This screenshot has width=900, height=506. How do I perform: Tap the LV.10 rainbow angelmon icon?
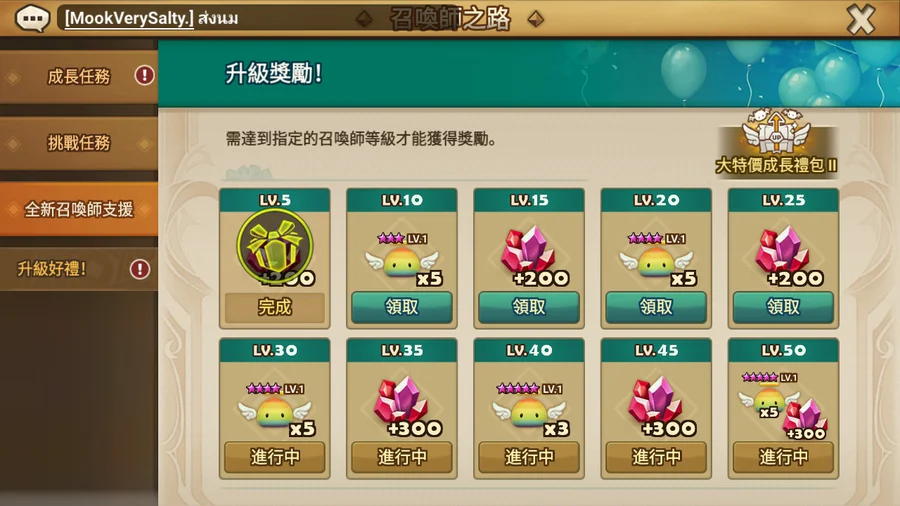[x=402, y=259]
